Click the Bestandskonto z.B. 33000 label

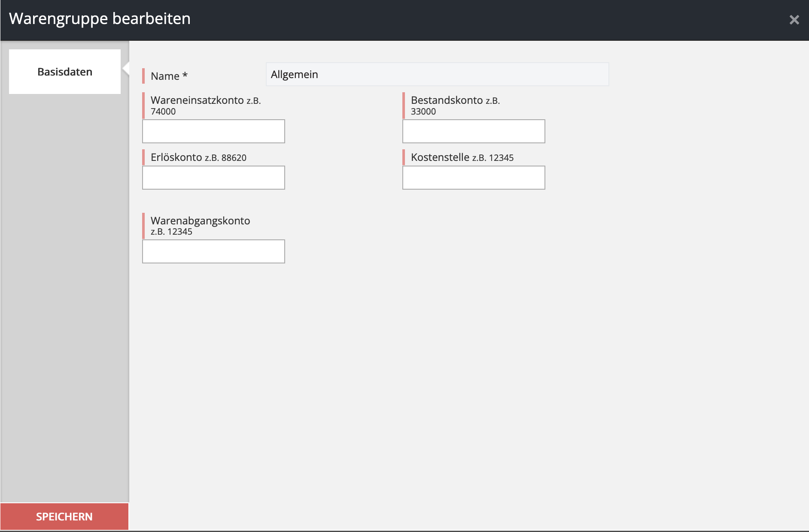tap(455, 106)
